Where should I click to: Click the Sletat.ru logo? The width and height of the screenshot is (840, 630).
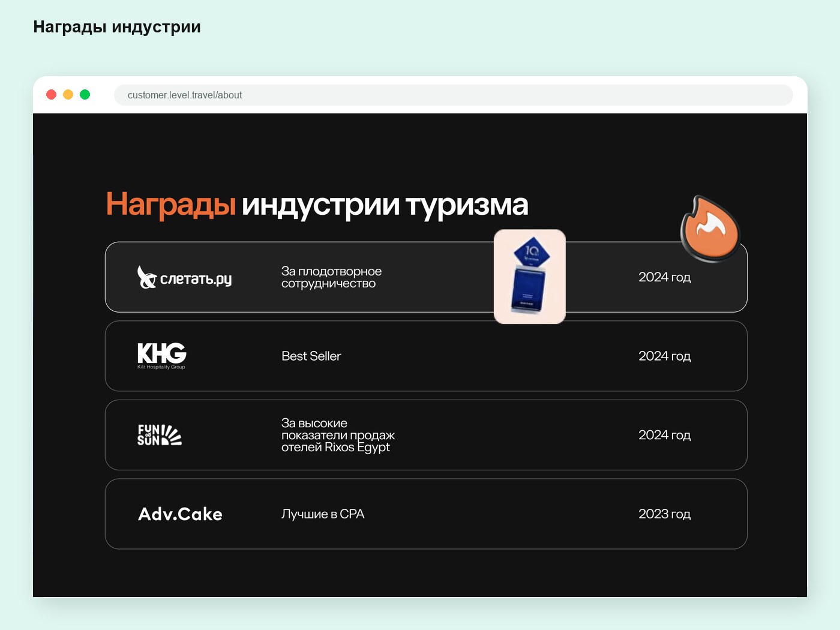click(x=184, y=277)
